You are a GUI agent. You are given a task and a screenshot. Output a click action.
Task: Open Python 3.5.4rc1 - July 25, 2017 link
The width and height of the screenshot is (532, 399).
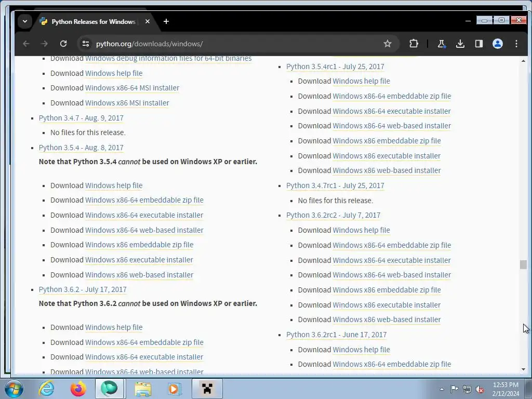335,66
